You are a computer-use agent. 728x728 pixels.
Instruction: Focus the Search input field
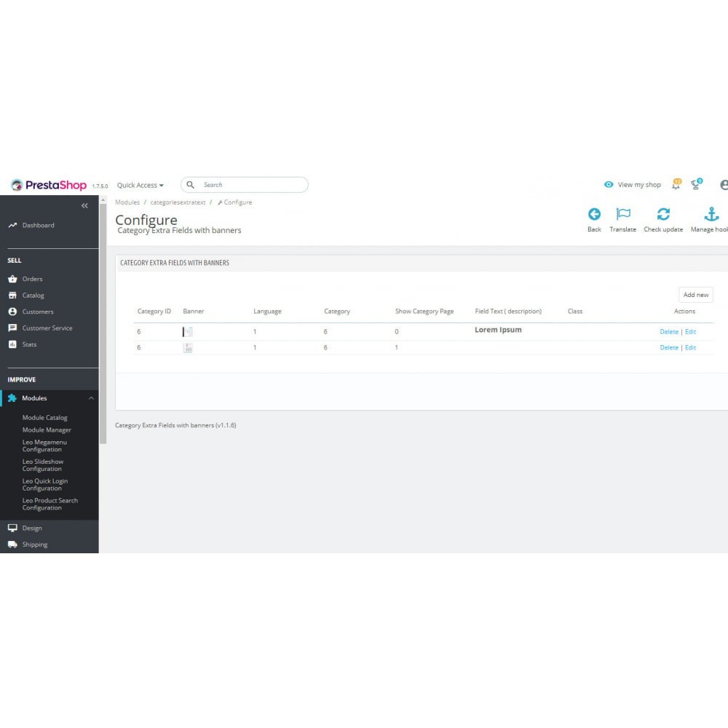click(244, 185)
